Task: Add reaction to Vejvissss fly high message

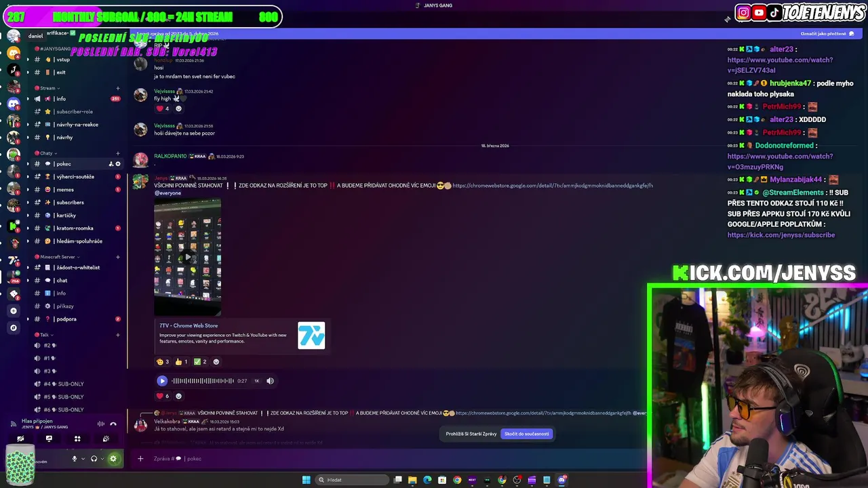Action: 179,108
